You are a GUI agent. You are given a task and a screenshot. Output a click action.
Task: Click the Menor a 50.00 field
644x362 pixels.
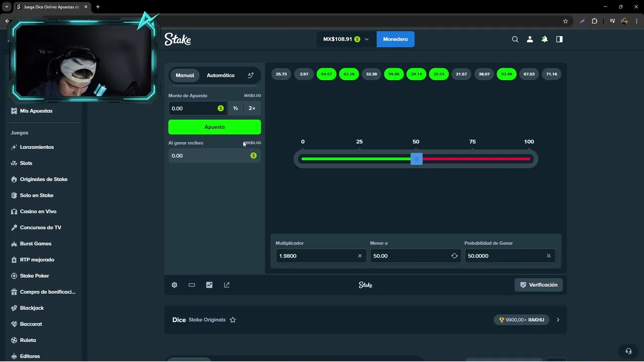415,256
